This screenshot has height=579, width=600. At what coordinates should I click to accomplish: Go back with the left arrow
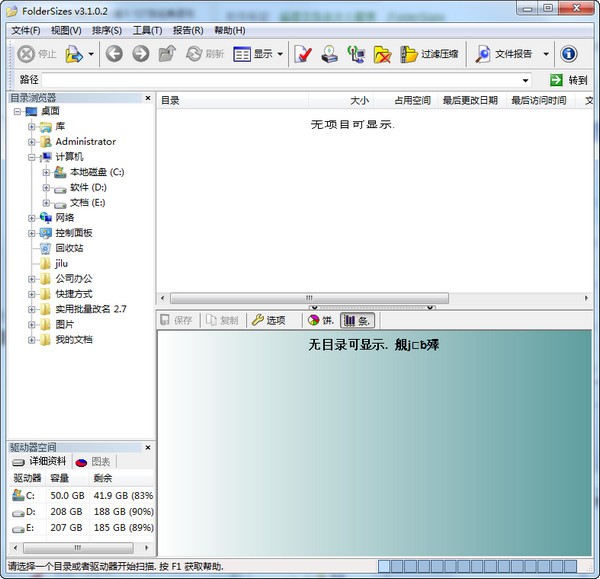114,54
